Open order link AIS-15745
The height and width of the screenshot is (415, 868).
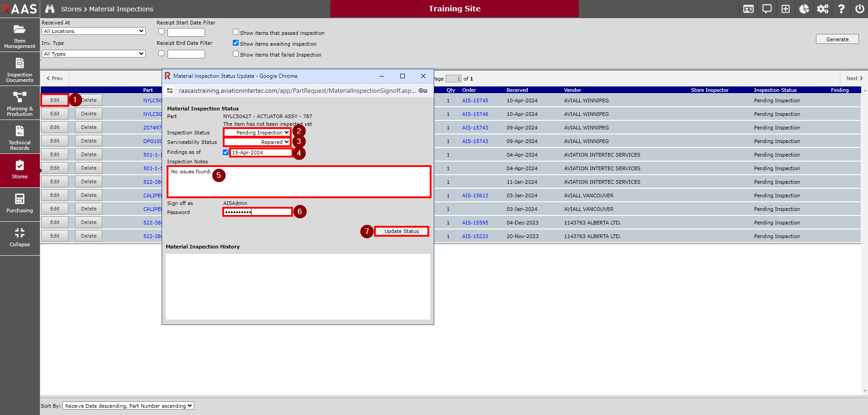click(475, 100)
